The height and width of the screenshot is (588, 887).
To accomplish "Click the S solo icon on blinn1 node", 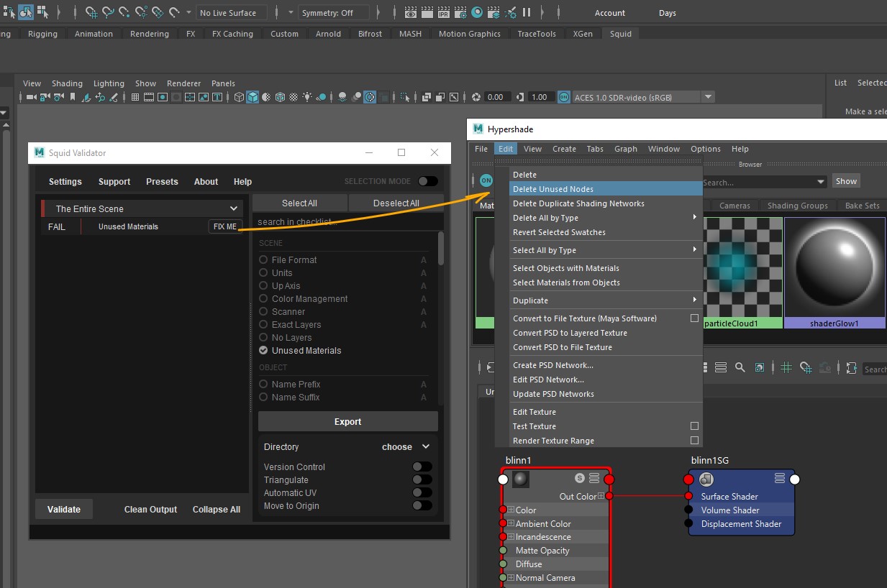I will (580, 479).
